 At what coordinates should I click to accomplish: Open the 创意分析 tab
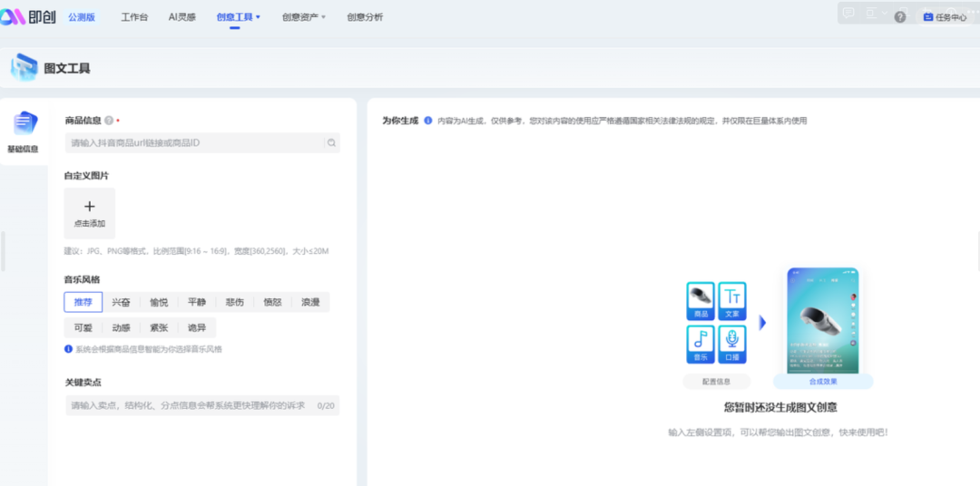tap(365, 17)
